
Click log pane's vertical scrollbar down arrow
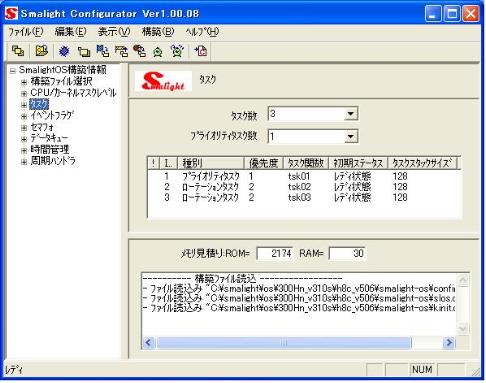(463, 329)
